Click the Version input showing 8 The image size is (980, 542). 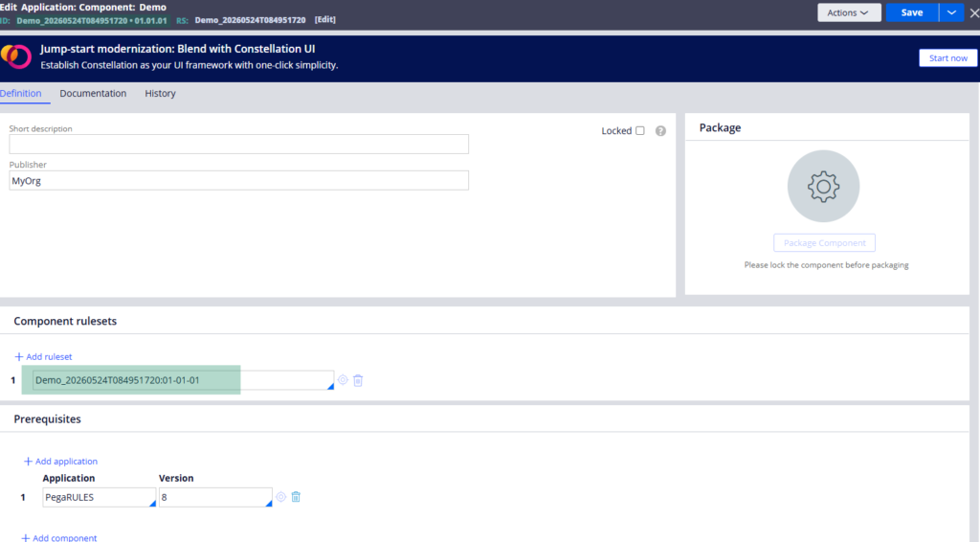(x=215, y=497)
